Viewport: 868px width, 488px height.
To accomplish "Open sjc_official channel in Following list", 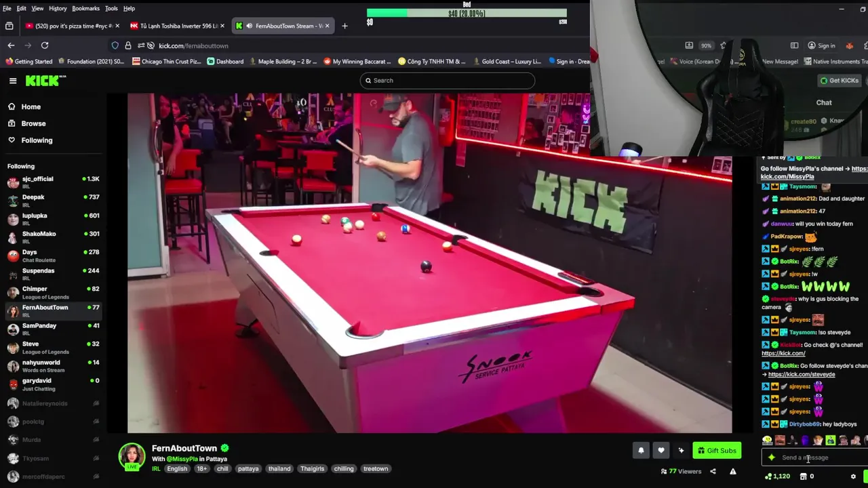I will click(x=53, y=182).
